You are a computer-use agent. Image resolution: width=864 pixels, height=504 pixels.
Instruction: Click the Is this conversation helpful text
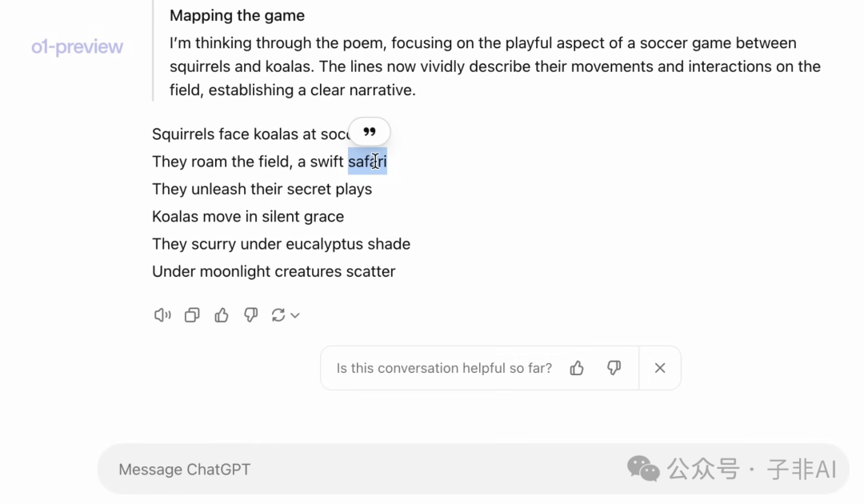pos(444,368)
